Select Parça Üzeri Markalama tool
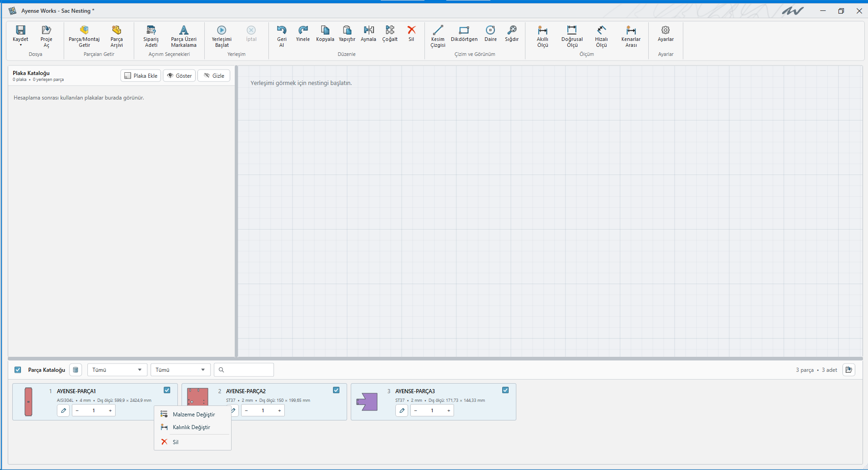This screenshot has height=470, width=868. pyautogui.click(x=184, y=36)
